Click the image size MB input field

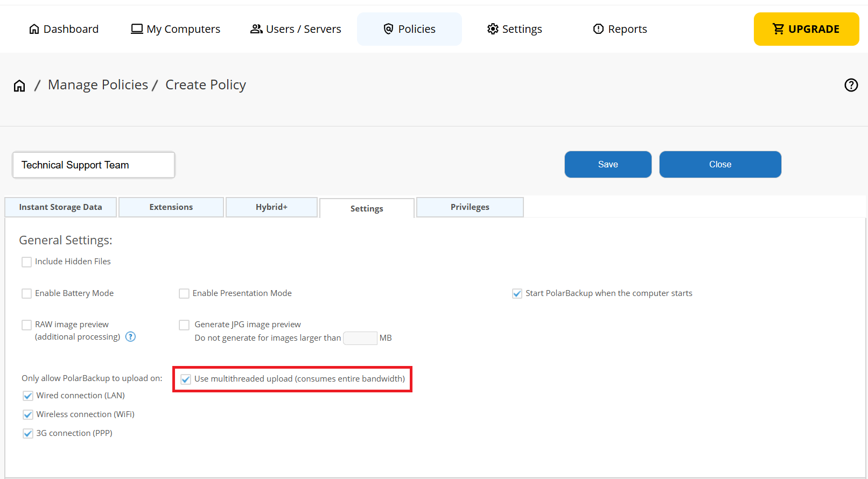tap(360, 338)
